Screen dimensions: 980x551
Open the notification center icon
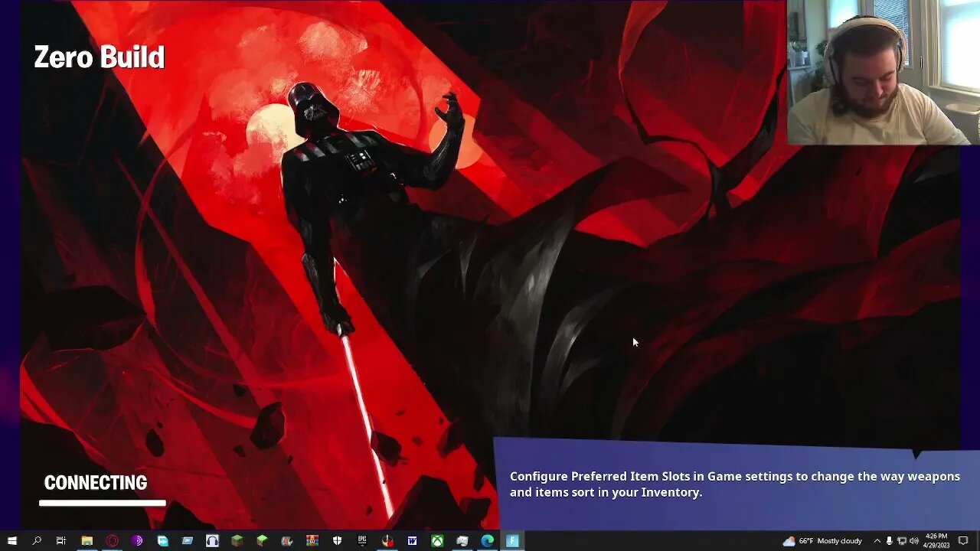click(963, 541)
